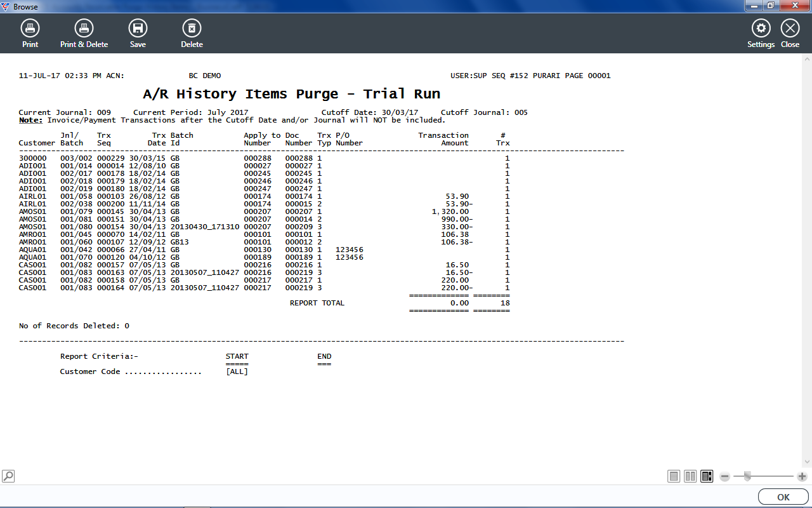Switch to two-page view icon
The image size is (812, 508).
pos(690,476)
